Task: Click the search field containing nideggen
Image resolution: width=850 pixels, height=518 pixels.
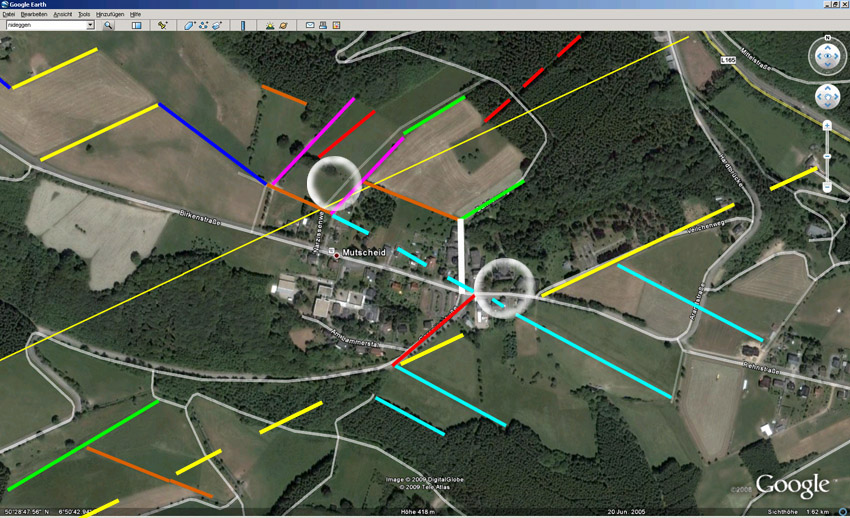Action: 45,25
